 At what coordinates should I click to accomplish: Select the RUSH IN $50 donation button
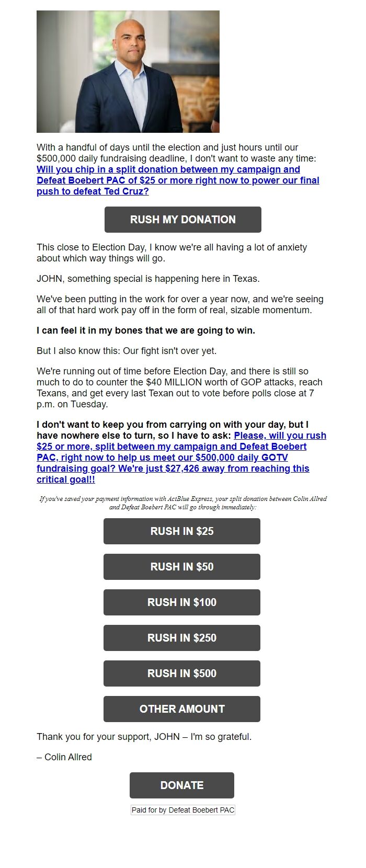click(182, 566)
